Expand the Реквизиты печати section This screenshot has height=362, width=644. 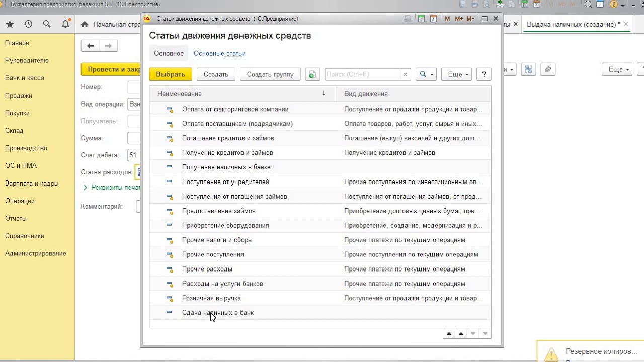pyautogui.click(x=112, y=187)
